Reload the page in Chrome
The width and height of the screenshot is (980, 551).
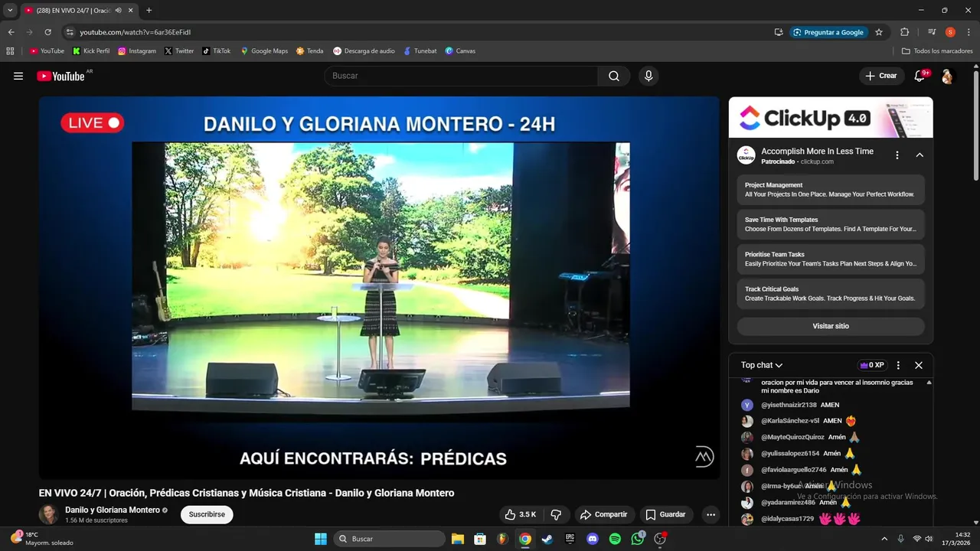click(x=47, y=32)
